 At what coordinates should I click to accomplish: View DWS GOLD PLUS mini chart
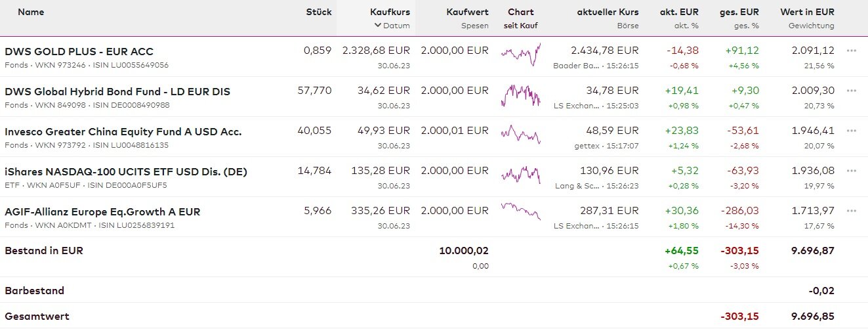click(520, 55)
